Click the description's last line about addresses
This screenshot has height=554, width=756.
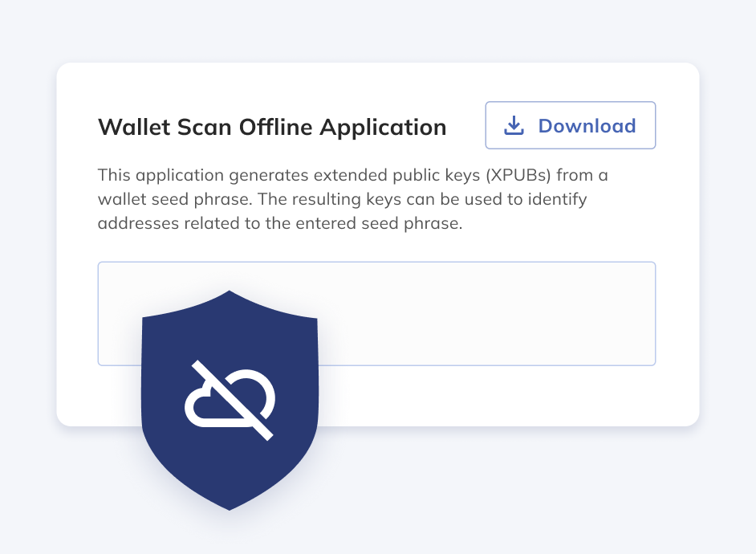(280, 223)
